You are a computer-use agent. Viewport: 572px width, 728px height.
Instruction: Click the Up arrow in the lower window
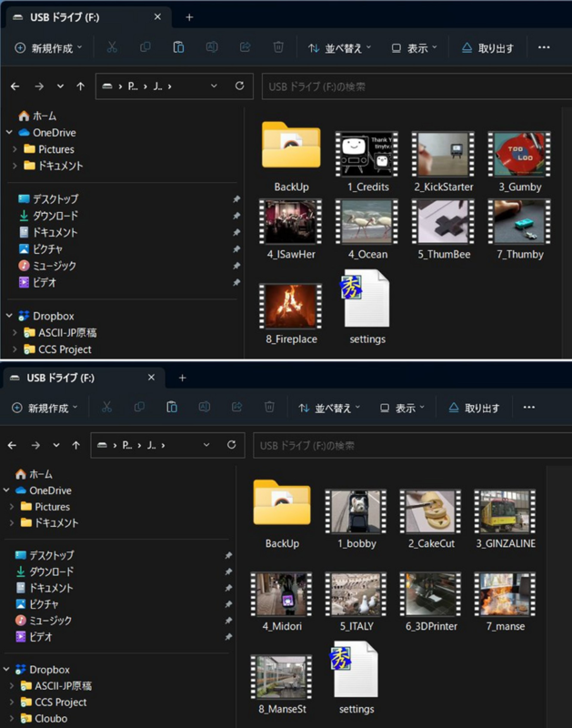tap(75, 445)
